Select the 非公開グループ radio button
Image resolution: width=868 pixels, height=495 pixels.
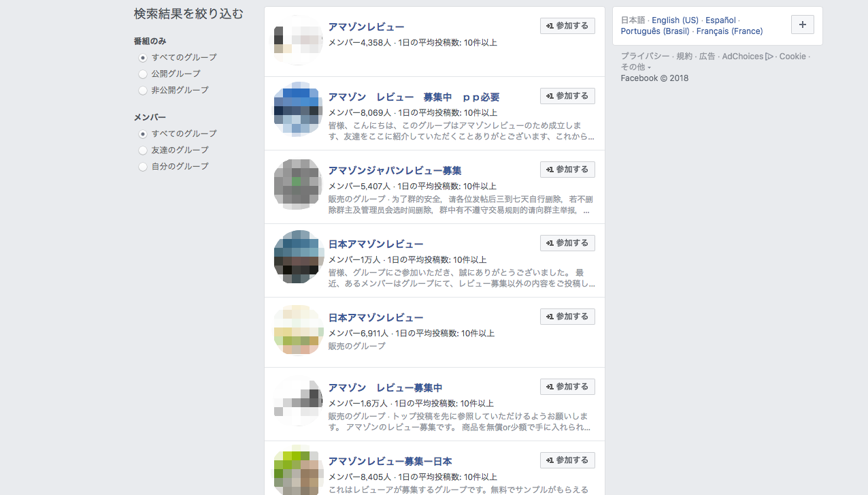pos(143,90)
